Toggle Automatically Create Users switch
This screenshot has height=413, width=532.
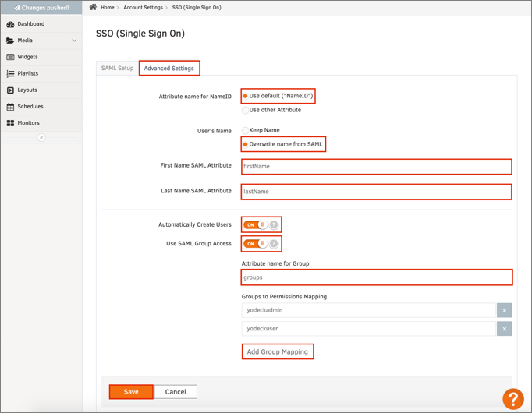(x=261, y=224)
